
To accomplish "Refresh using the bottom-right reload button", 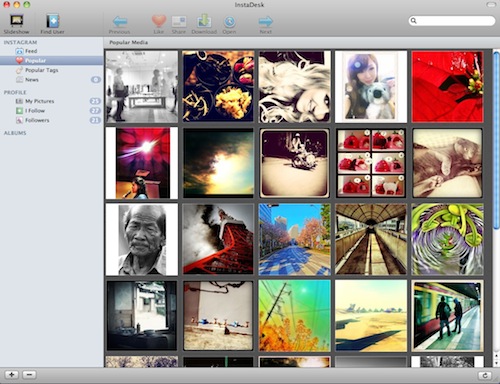I will tap(485, 376).
